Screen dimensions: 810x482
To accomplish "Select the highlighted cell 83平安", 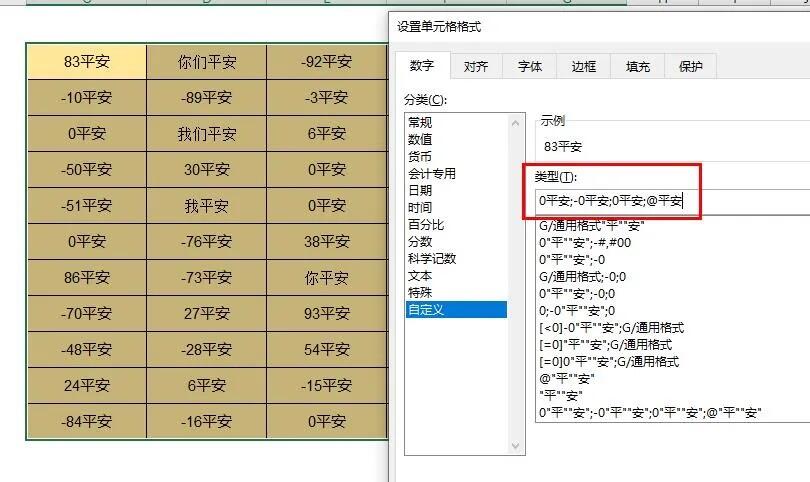I will coord(87,62).
